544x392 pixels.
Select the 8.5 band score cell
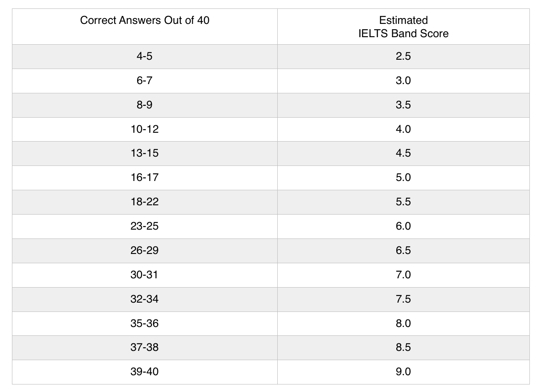click(x=403, y=347)
